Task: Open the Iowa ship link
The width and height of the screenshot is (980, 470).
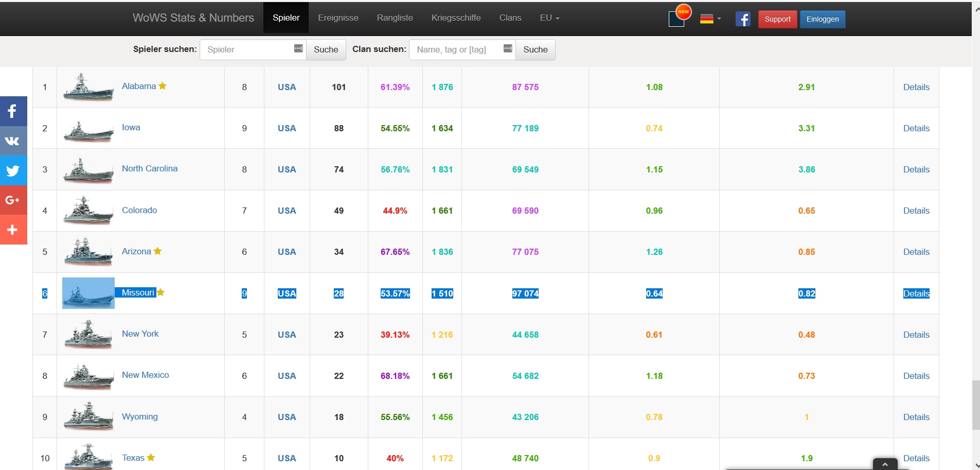Action: 131,127
